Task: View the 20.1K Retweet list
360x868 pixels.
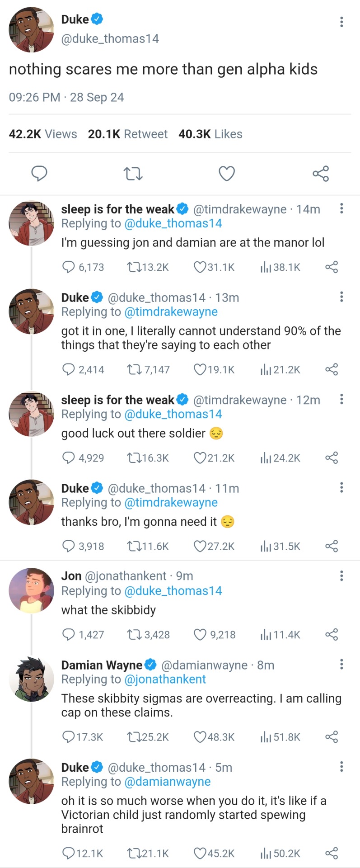Action: (127, 134)
